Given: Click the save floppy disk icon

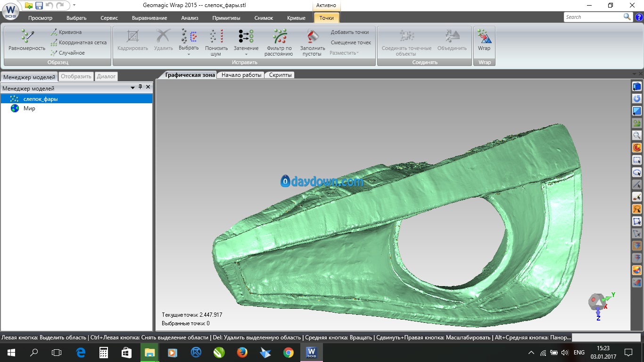Looking at the screenshot, I should (39, 6).
